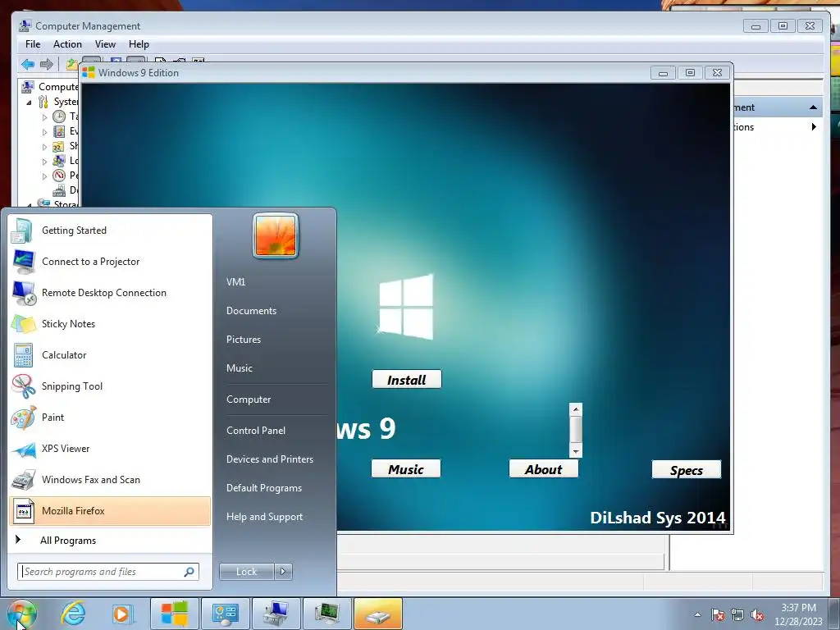This screenshot has height=630, width=840.
Task: Start the Snipping Tool
Action: (110, 386)
